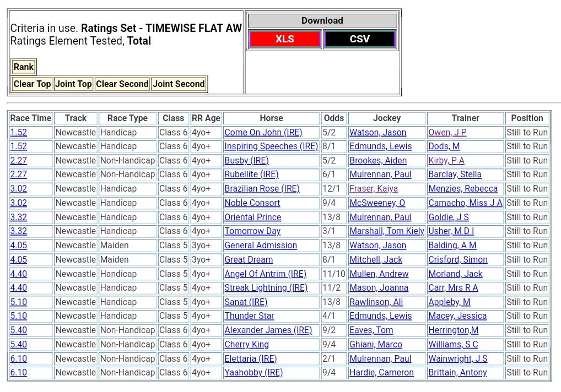
Task: View trainer Camacho, Miss J A
Action: 465,203
